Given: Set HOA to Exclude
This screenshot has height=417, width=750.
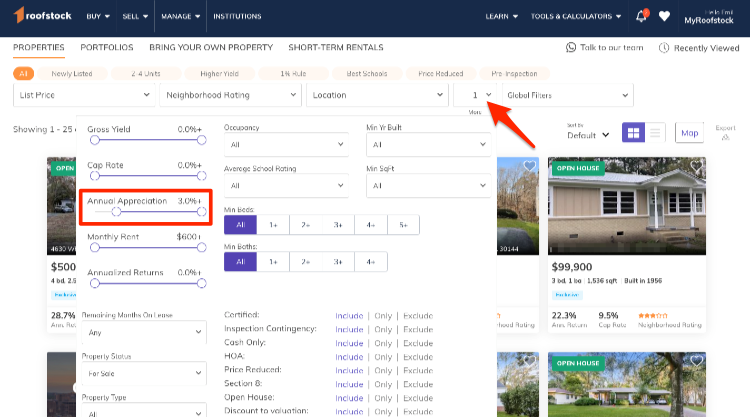Looking at the screenshot, I should coord(418,357).
